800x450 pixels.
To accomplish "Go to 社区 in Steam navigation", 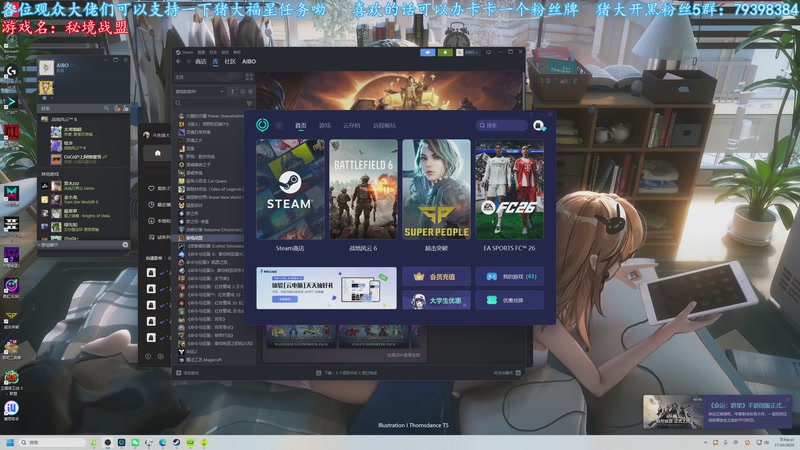I will click(230, 62).
